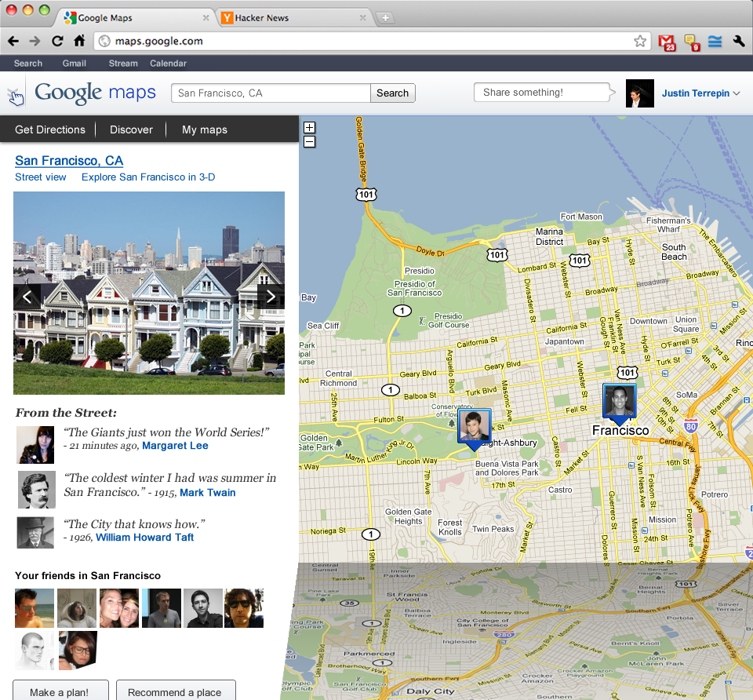Click the San Francisco, CA search field

tap(271, 93)
